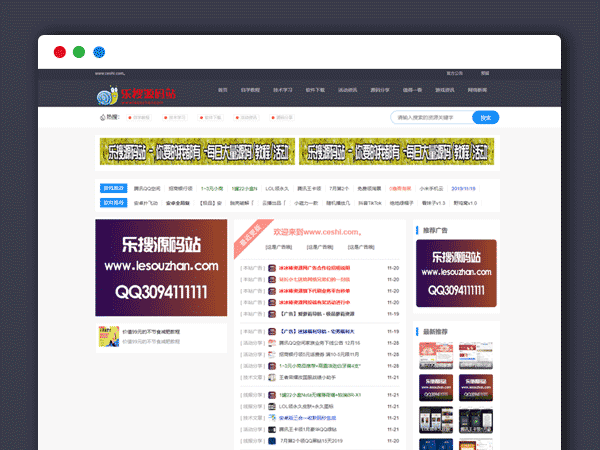Click the green window dot in title bar
This screenshot has height=450, width=600.
[79, 52]
